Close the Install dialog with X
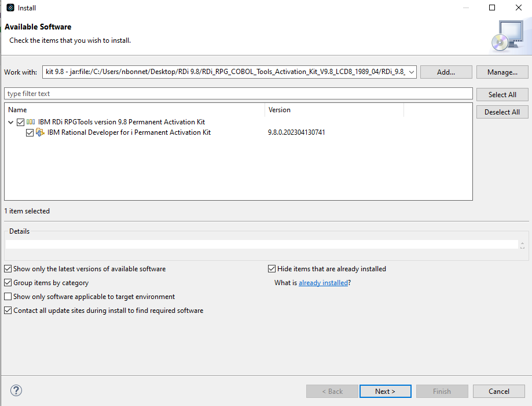532x406 pixels. click(x=519, y=8)
